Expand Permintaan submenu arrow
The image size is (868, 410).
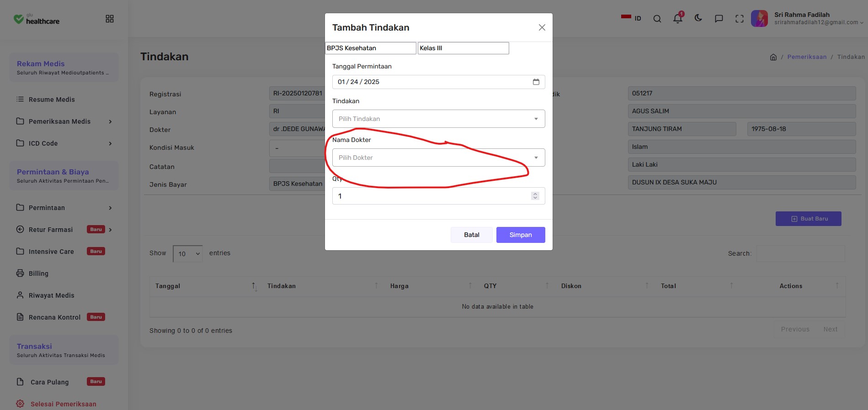coord(110,208)
